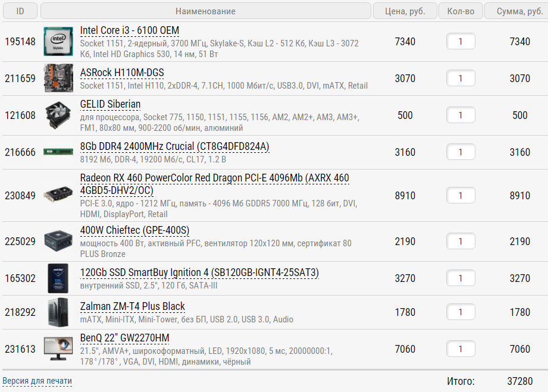
Task: Click the Chieftec power supply thumbnail
Action: pyautogui.click(x=58, y=241)
